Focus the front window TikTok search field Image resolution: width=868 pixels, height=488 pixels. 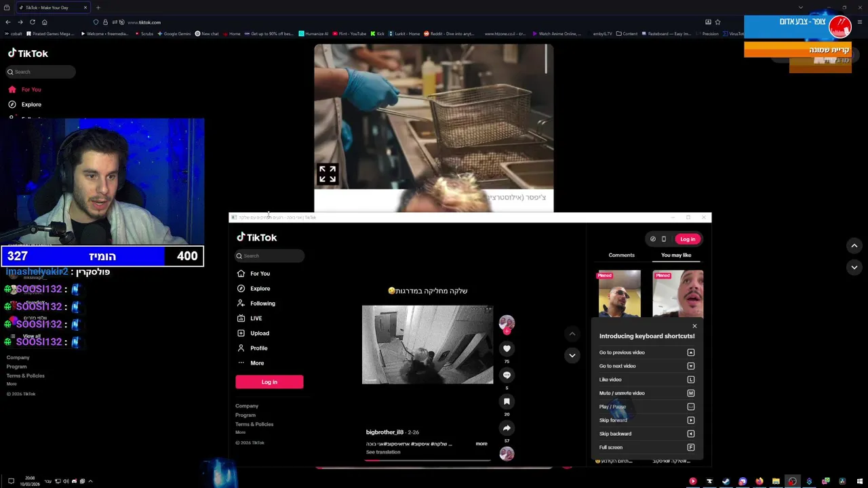[270, 256]
